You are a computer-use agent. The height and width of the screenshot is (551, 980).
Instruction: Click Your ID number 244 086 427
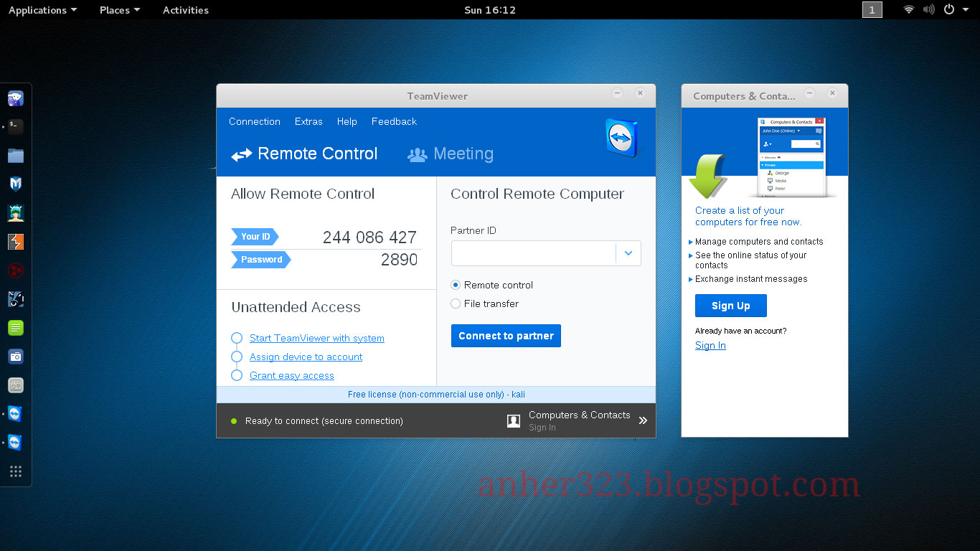pyautogui.click(x=369, y=237)
